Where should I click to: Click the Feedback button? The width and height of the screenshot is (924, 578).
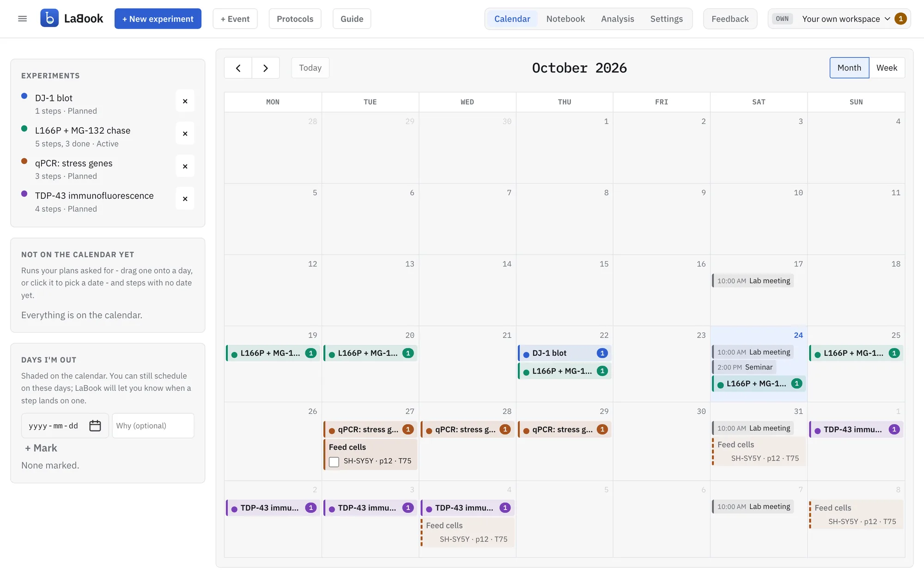click(x=730, y=19)
